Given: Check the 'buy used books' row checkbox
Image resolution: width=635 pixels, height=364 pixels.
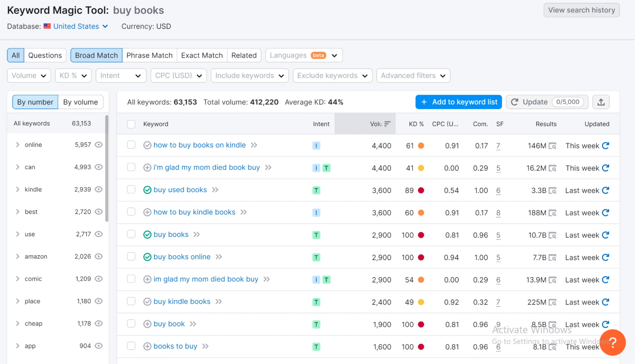Looking at the screenshot, I should [131, 189].
